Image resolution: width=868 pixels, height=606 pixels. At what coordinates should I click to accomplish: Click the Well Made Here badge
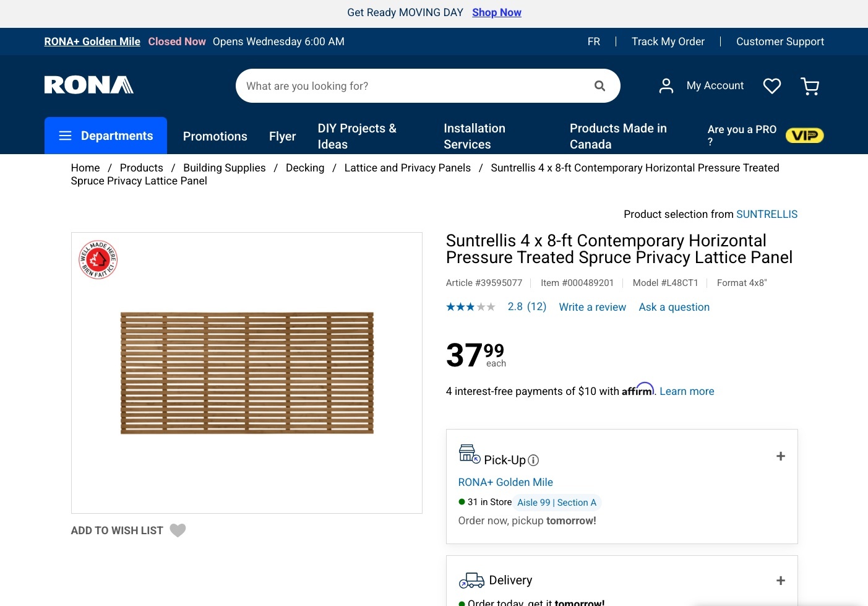click(x=98, y=259)
